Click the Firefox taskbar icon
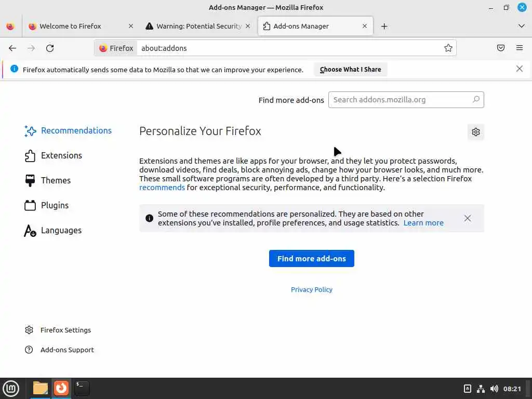This screenshot has width=532, height=399. click(x=61, y=389)
